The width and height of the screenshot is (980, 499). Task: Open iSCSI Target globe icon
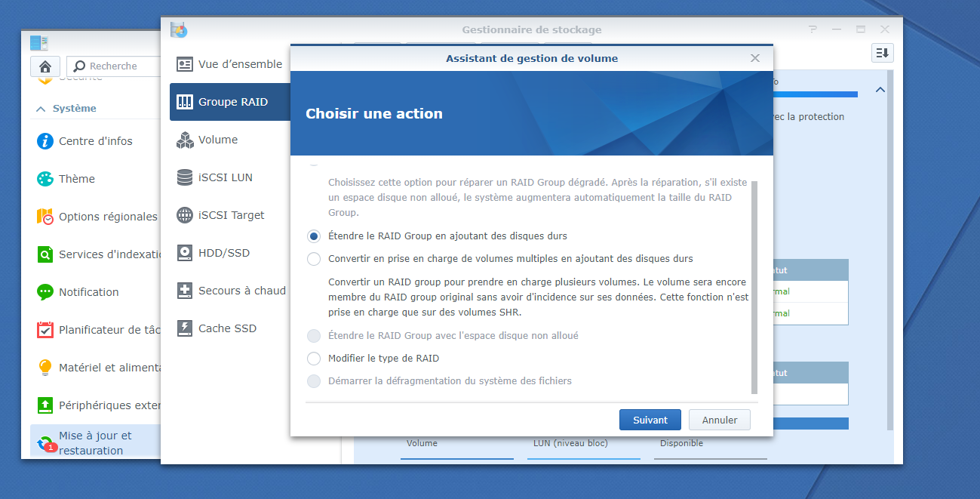pyautogui.click(x=185, y=215)
